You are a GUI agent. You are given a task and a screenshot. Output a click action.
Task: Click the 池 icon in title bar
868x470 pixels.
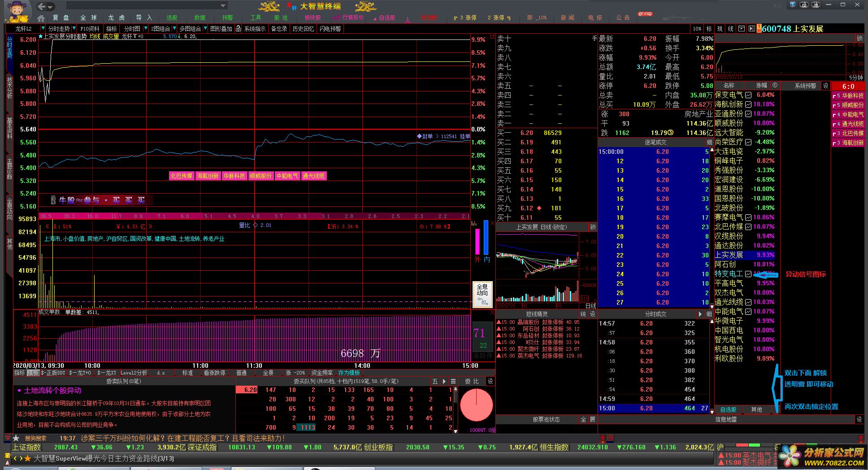pyautogui.click(x=816, y=5)
